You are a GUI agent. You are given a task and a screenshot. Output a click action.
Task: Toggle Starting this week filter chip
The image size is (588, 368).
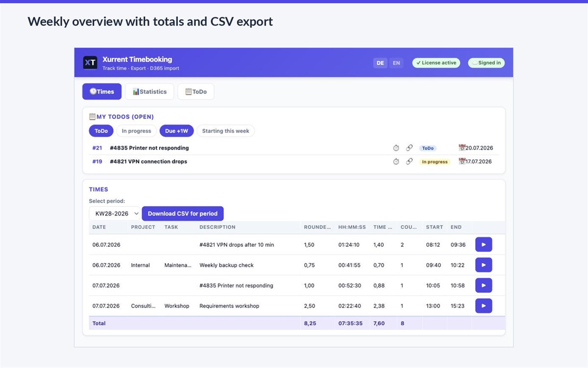coord(225,131)
